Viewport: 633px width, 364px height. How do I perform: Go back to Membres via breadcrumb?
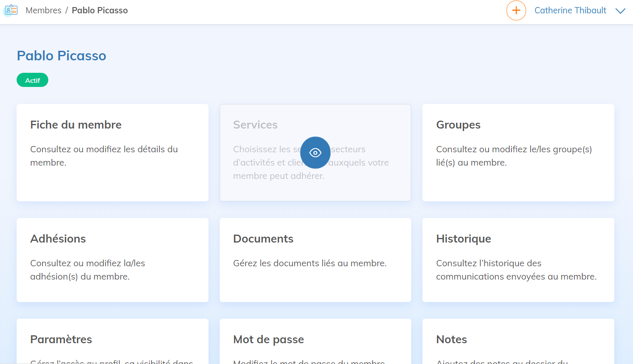(43, 10)
